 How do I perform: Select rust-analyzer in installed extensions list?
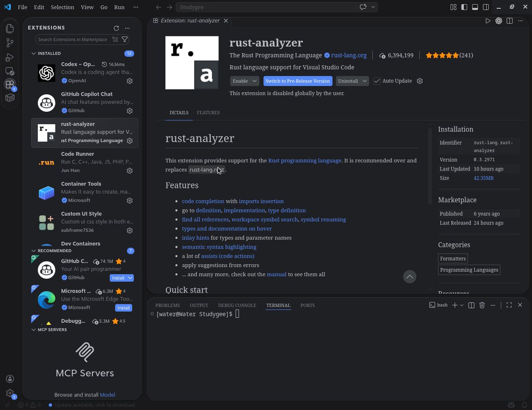pos(85,133)
